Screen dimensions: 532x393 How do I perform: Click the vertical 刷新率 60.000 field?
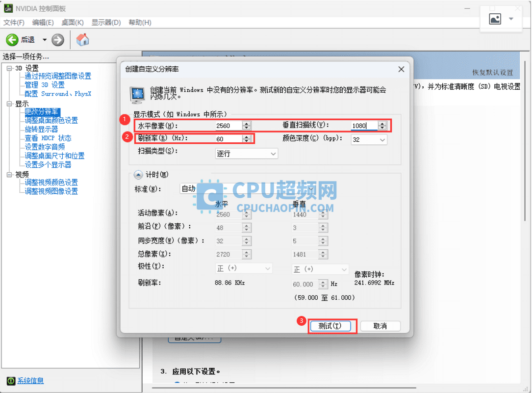(305, 284)
